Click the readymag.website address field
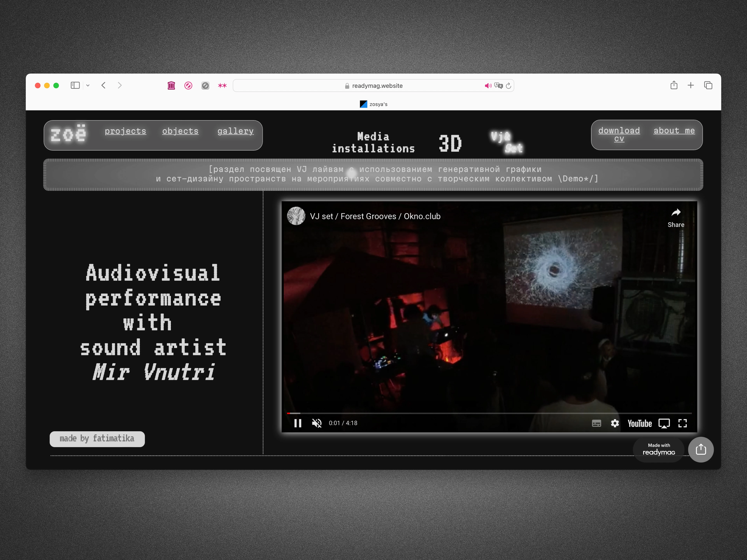Screen dimensions: 747x560 377,86
